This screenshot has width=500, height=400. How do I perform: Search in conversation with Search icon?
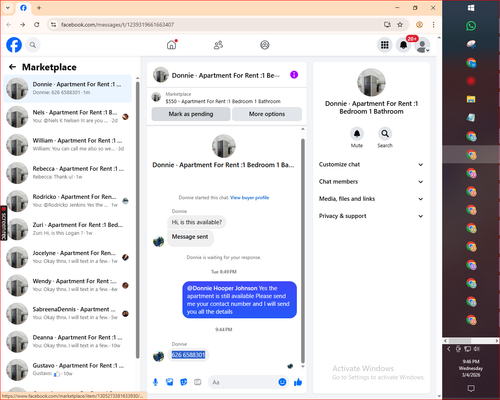pos(385,134)
